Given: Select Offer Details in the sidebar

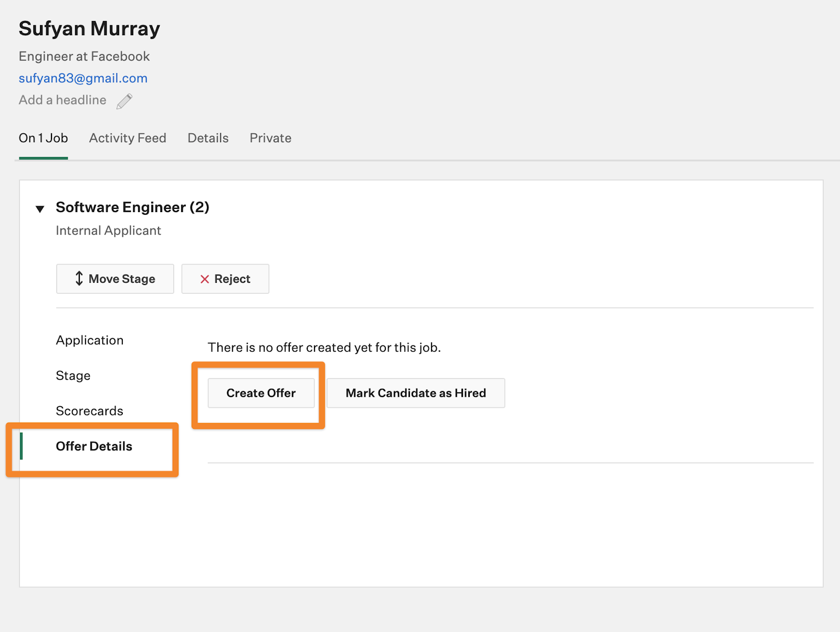Looking at the screenshot, I should (x=94, y=446).
